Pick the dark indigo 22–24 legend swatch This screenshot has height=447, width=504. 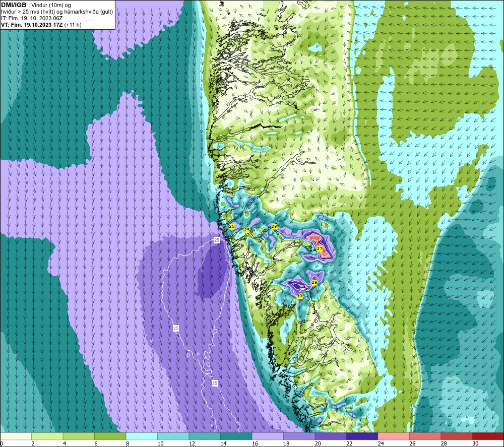click(362, 436)
